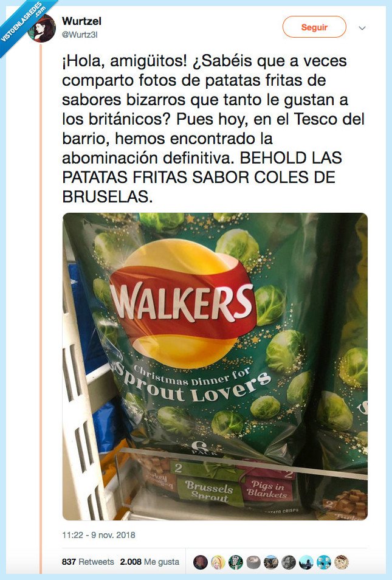The image size is (392, 580).
Task: View the 837 Retweets list
Action: point(88,562)
